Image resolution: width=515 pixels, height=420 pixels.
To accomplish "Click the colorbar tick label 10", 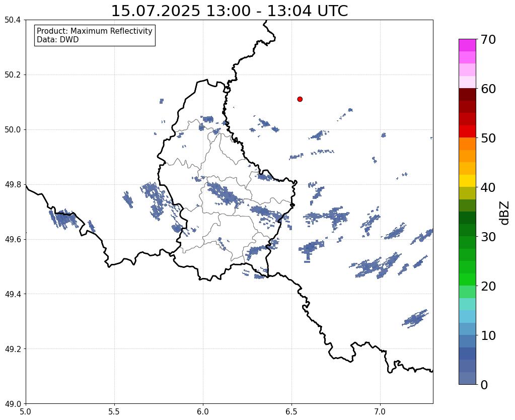I will [488, 335].
